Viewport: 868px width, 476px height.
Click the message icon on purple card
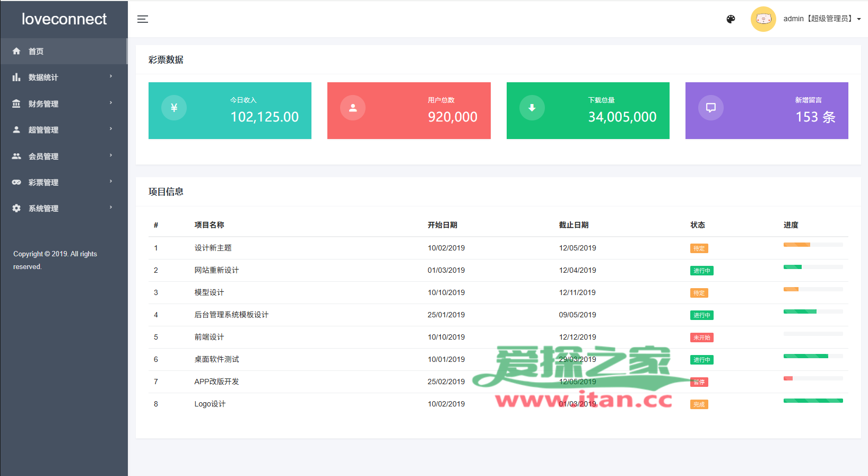(x=711, y=108)
